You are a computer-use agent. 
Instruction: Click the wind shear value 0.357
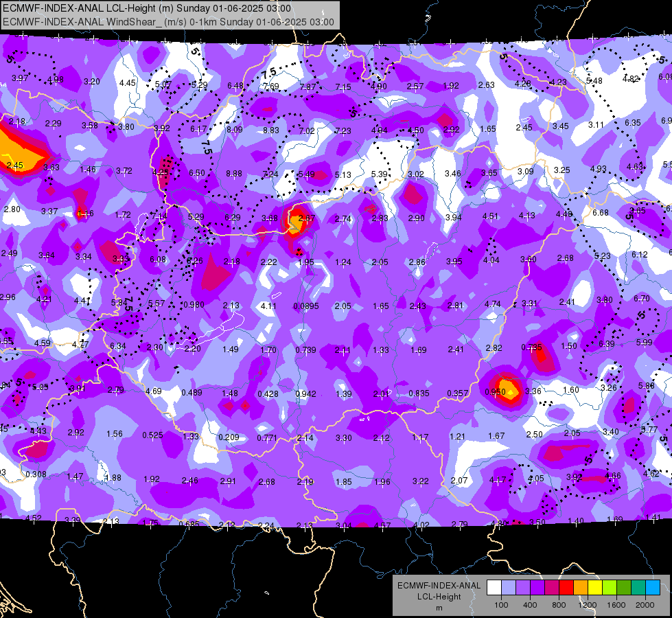click(458, 393)
